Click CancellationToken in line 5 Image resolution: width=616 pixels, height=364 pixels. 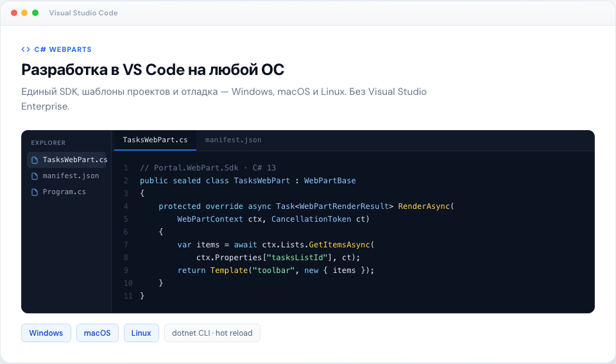tap(311, 219)
